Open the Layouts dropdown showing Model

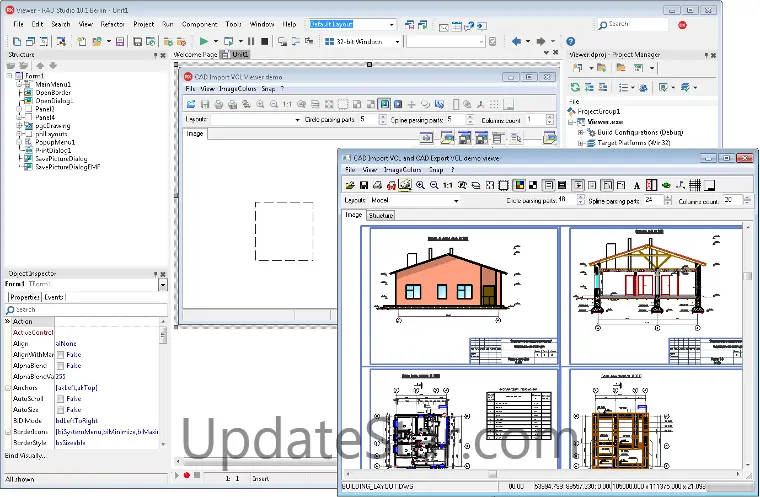point(456,200)
